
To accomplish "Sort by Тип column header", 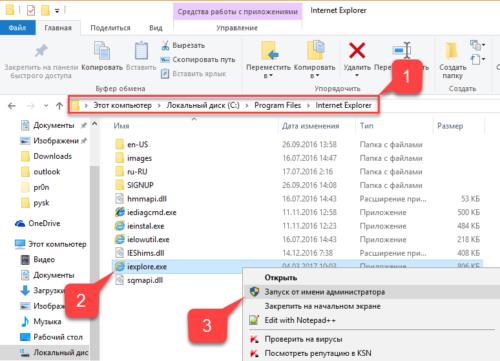I will (367, 126).
